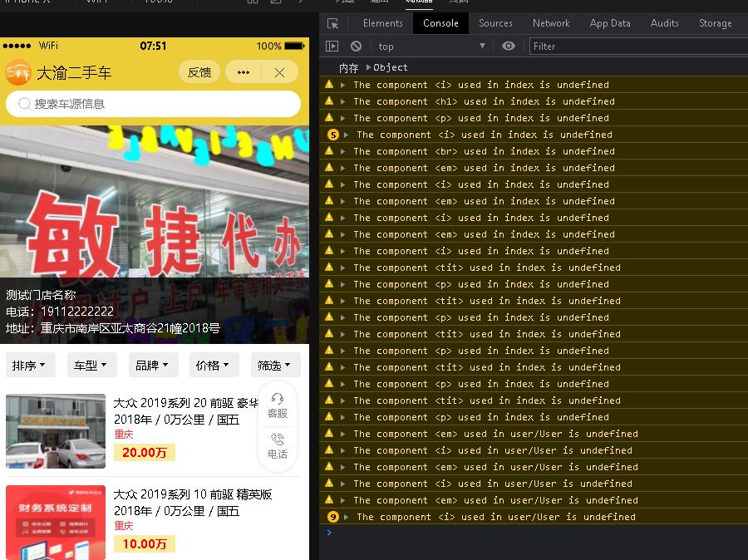Click the 大渝二手车 logo icon
The image size is (748, 560).
click(18, 72)
